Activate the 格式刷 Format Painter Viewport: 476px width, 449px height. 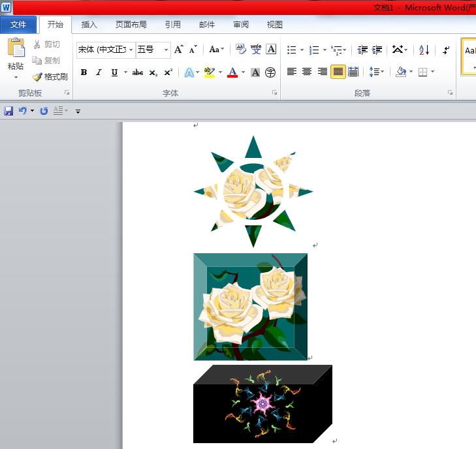coord(50,77)
